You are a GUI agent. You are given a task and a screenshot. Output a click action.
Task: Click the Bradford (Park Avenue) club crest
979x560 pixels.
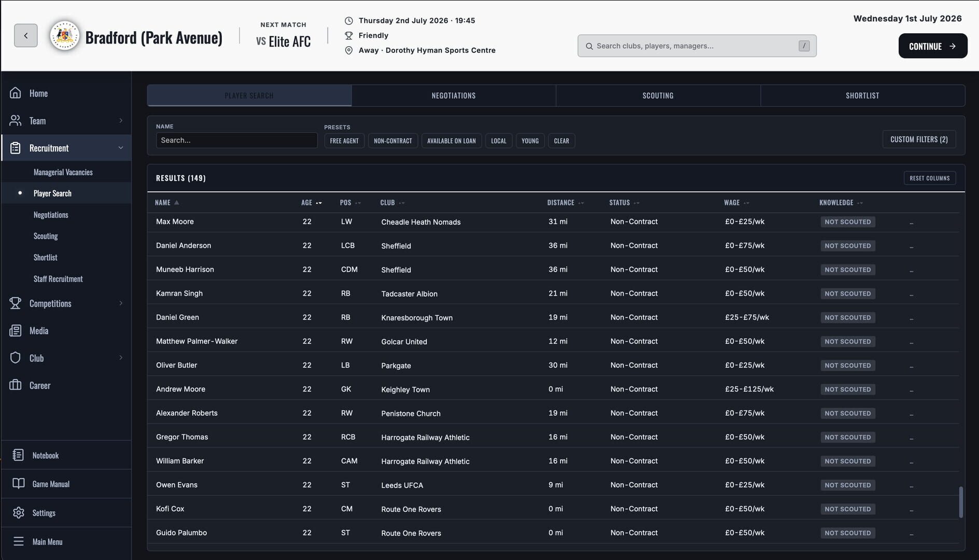click(65, 36)
